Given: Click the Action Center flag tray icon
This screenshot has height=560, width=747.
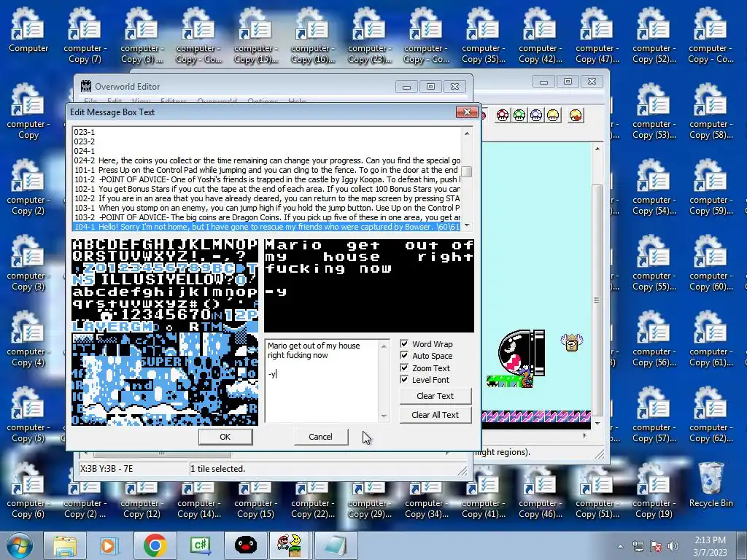Looking at the screenshot, I should point(656,546).
